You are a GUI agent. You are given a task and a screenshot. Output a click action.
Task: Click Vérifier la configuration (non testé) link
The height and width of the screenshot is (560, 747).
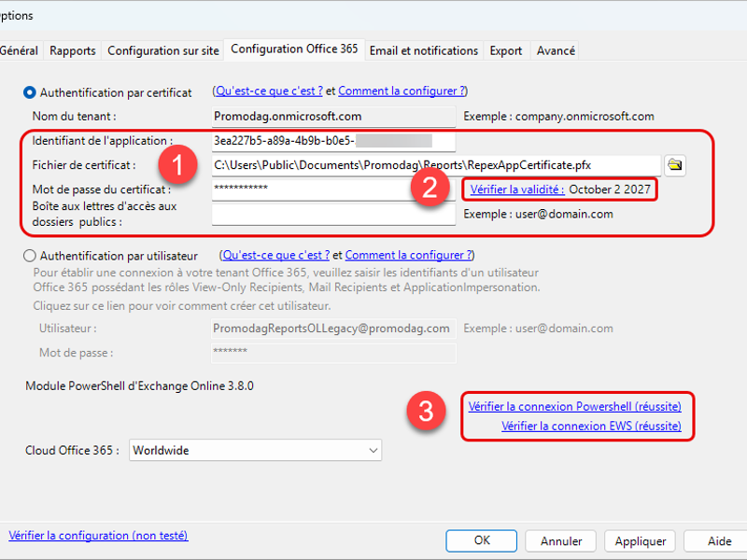(98, 536)
